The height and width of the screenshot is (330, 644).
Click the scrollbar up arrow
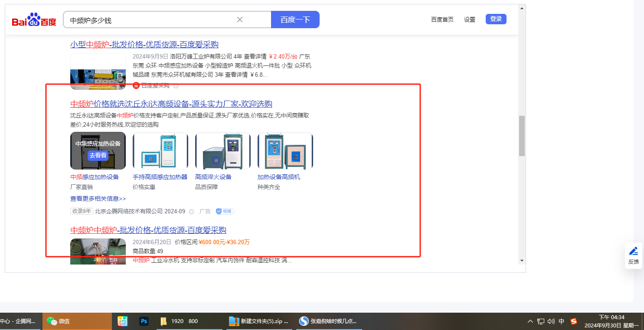pos(522,8)
